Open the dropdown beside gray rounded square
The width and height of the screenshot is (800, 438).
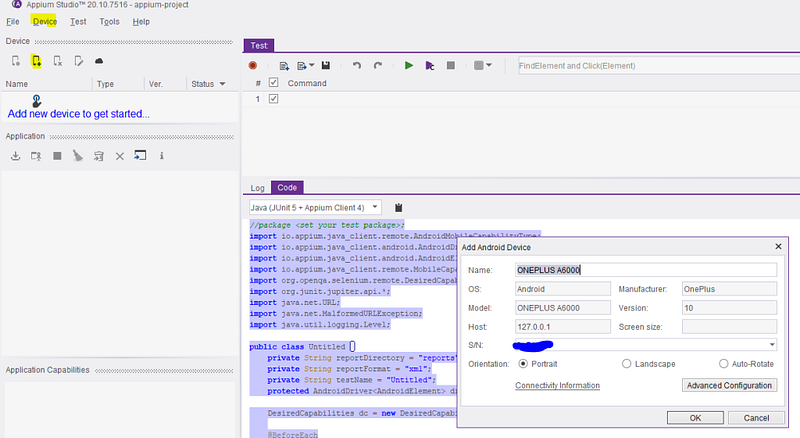pos(489,65)
